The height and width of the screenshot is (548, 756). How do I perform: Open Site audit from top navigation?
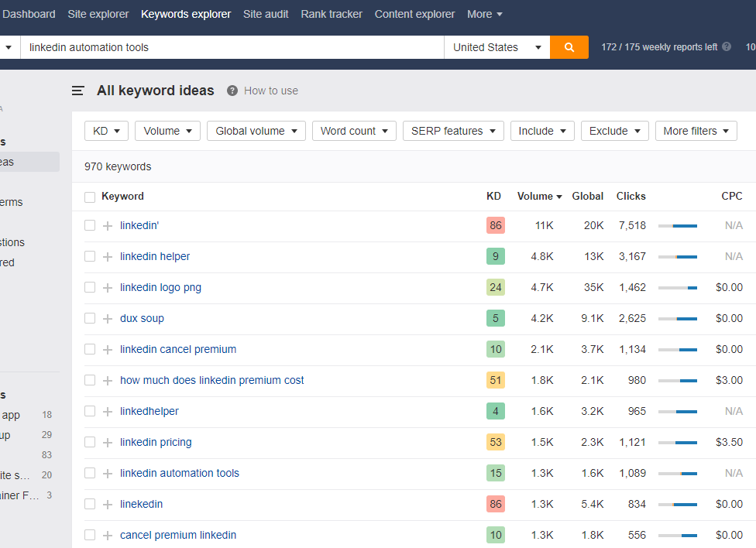pos(266,15)
